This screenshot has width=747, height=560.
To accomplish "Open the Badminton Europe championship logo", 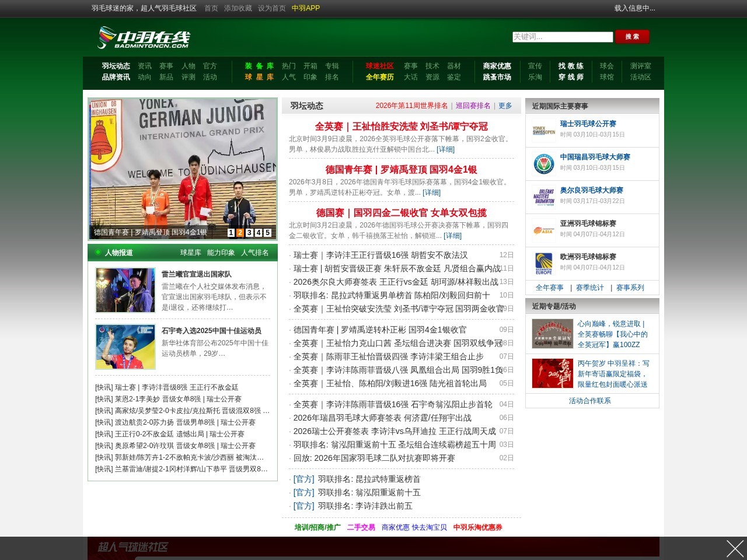I will [543, 264].
